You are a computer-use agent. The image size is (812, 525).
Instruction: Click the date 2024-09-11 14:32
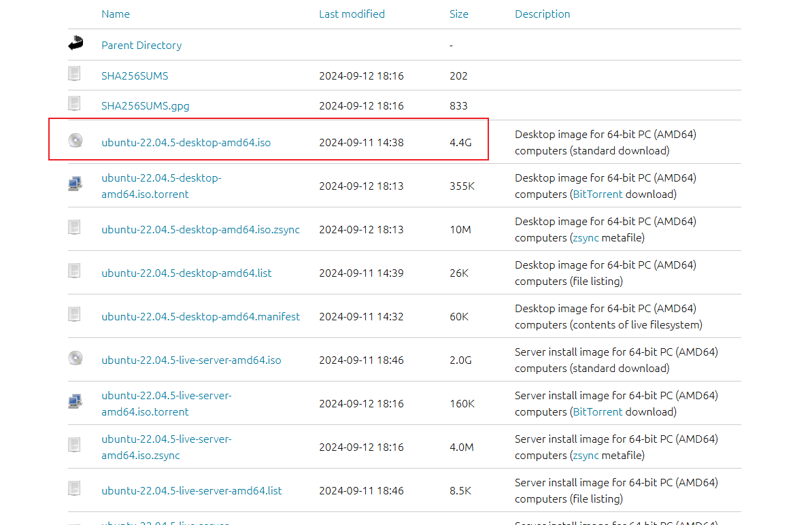coord(361,316)
